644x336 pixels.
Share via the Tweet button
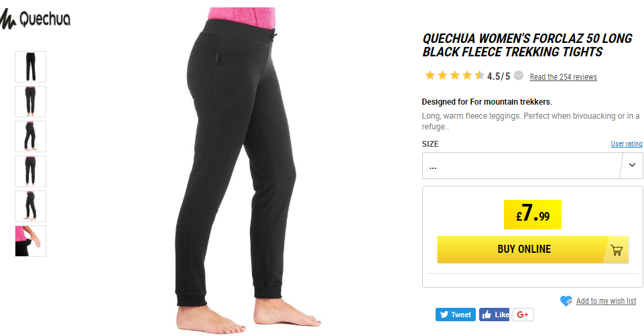click(x=456, y=315)
